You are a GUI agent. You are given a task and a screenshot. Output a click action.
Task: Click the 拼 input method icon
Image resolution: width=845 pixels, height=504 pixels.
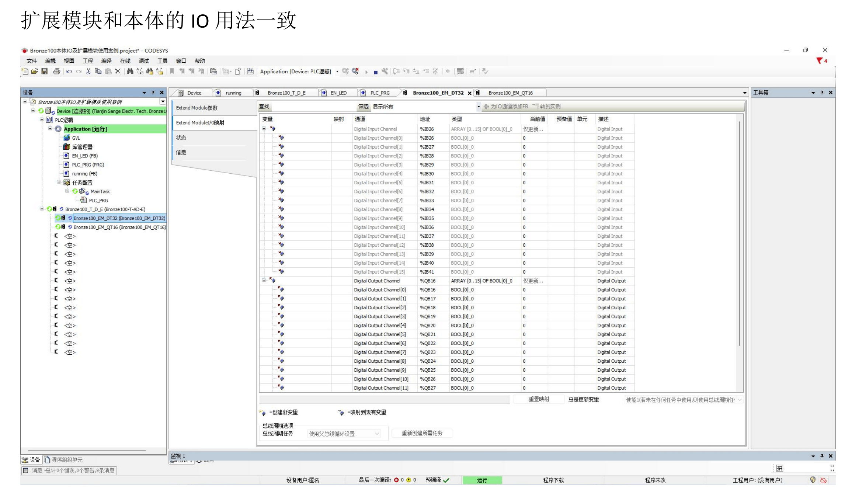coord(780,468)
